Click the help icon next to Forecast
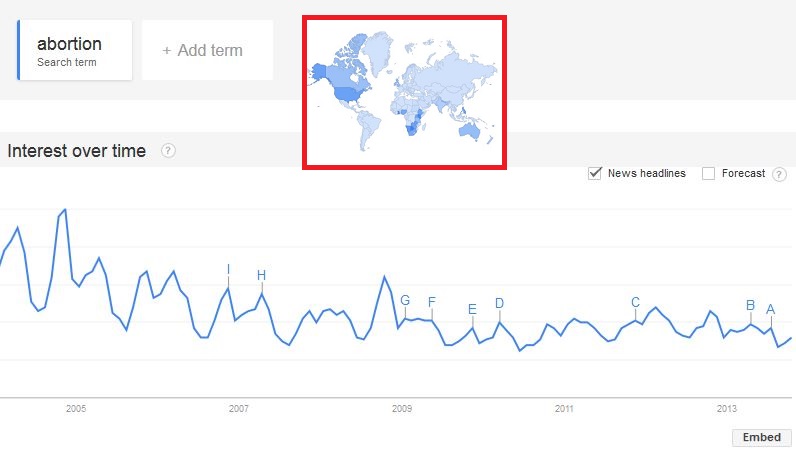This screenshot has height=465, width=796. 779,174
